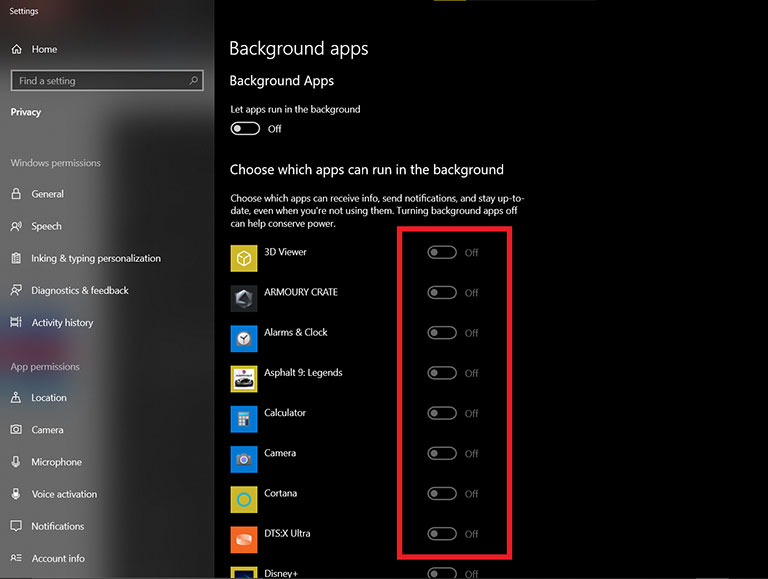Viewport: 768px width, 579px height.
Task: Go to Voice activation settings
Action: pos(64,494)
